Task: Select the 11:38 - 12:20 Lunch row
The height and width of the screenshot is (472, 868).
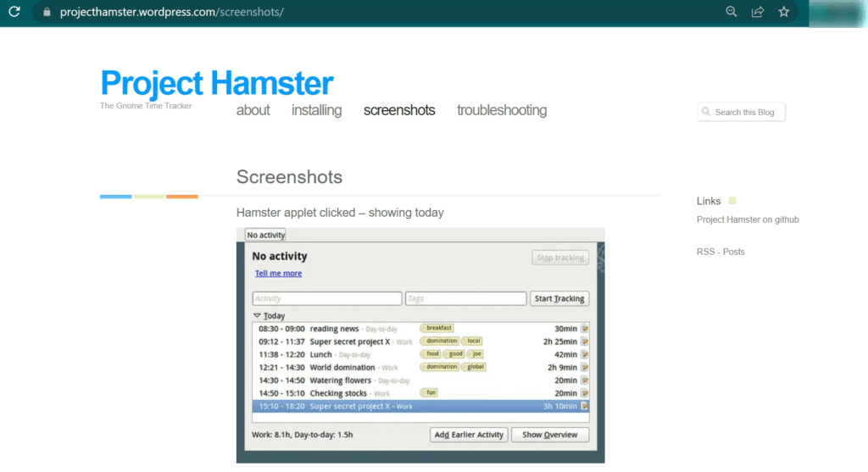Action: tap(420, 354)
